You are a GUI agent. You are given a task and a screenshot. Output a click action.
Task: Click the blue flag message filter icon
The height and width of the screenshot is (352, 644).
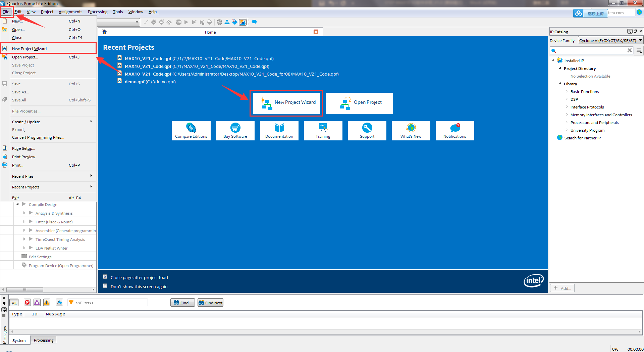tap(59, 303)
